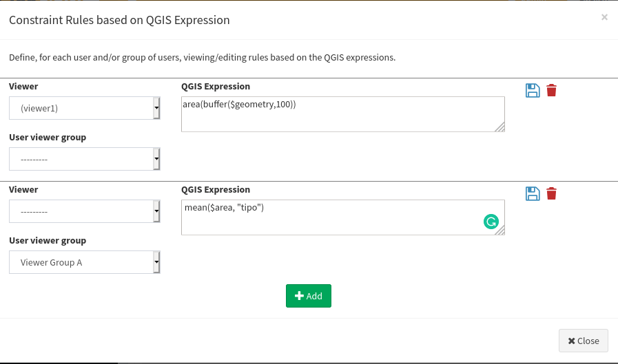Delete the Viewer Group A rule
Screen dimensions: 618x364
coord(551,193)
